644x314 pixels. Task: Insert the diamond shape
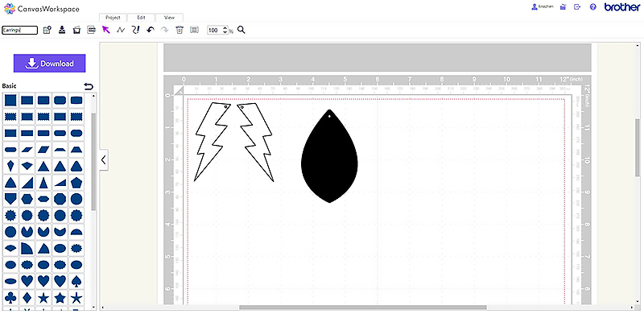[27, 298]
